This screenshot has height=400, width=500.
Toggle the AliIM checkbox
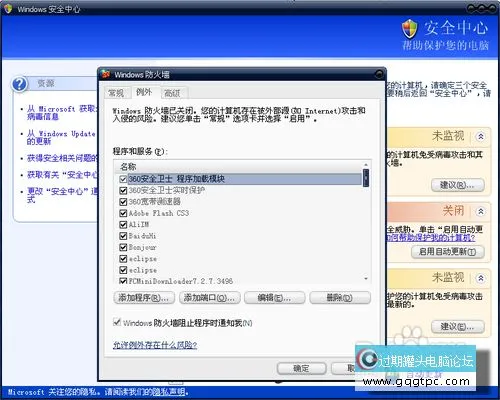point(123,225)
